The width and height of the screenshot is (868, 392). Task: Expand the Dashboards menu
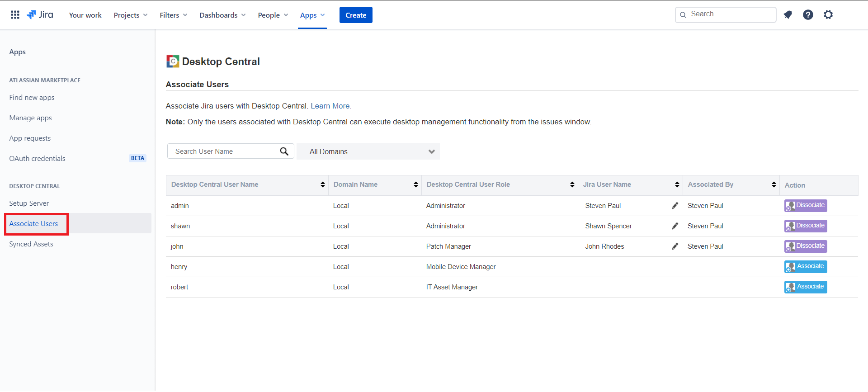(x=222, y=15)
